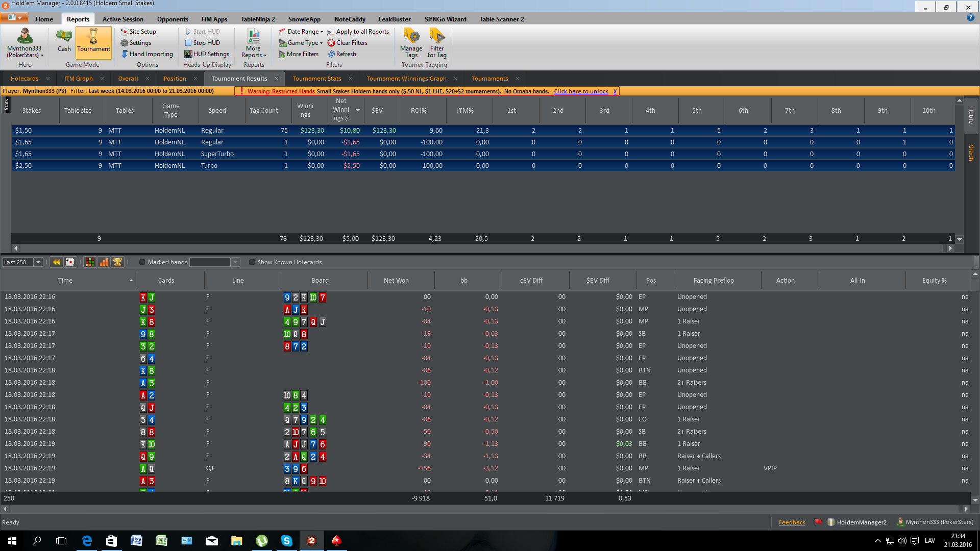Open Filter for Tag
The width and height of the screenshot is (980, 551).
click(x=437, y=43)
